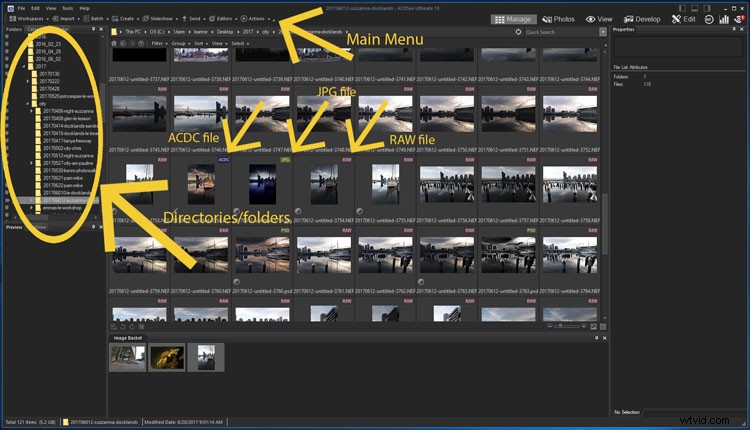The height and width of the screenshot is (430, 750).
Task: Open the Quick Search dropdown arrow
Action: (x=603, y=32)
